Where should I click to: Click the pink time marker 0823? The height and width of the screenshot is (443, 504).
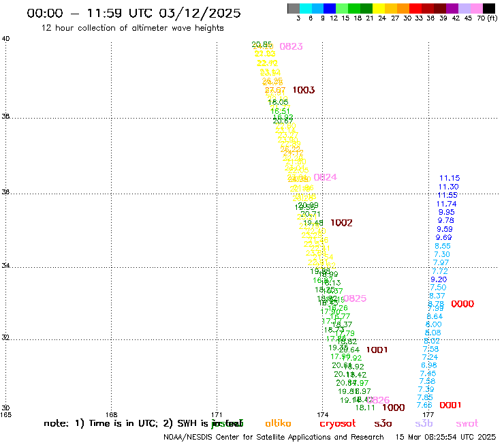(292, 46)
